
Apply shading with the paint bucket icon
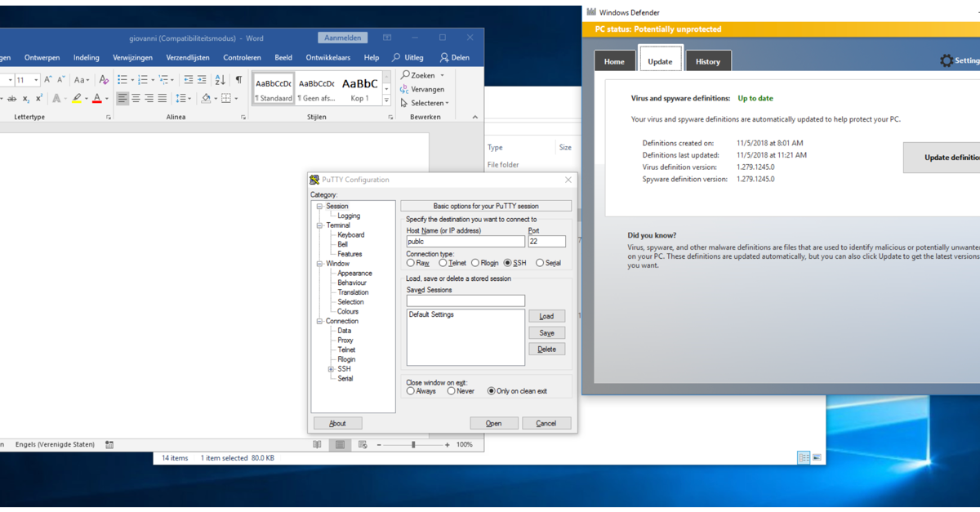(x=206, y=99)
